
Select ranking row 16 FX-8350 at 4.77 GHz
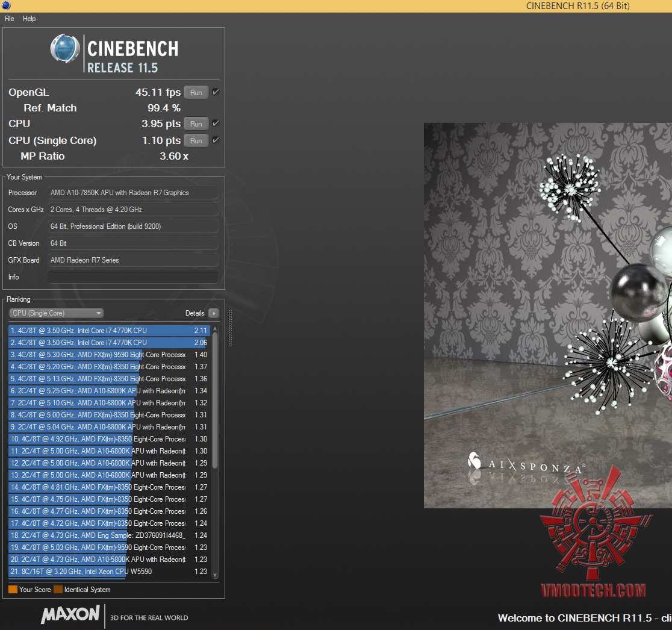tap(109, 511)
